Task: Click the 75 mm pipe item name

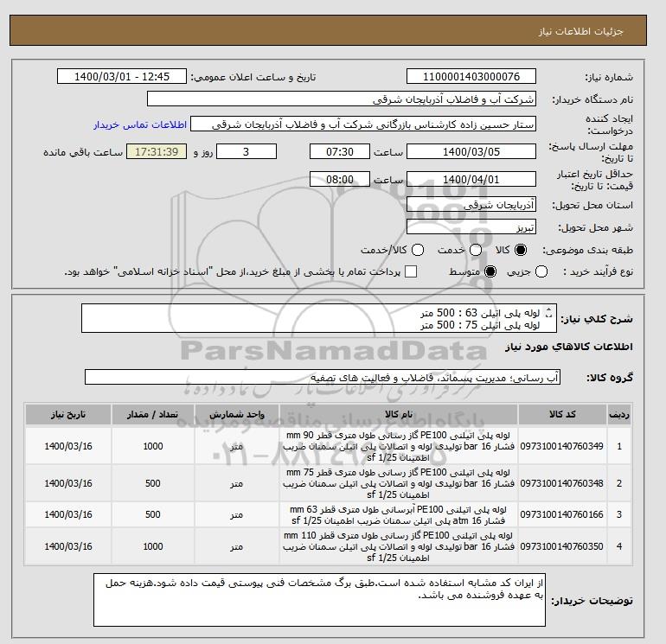Action: click(x=399, y=483)
